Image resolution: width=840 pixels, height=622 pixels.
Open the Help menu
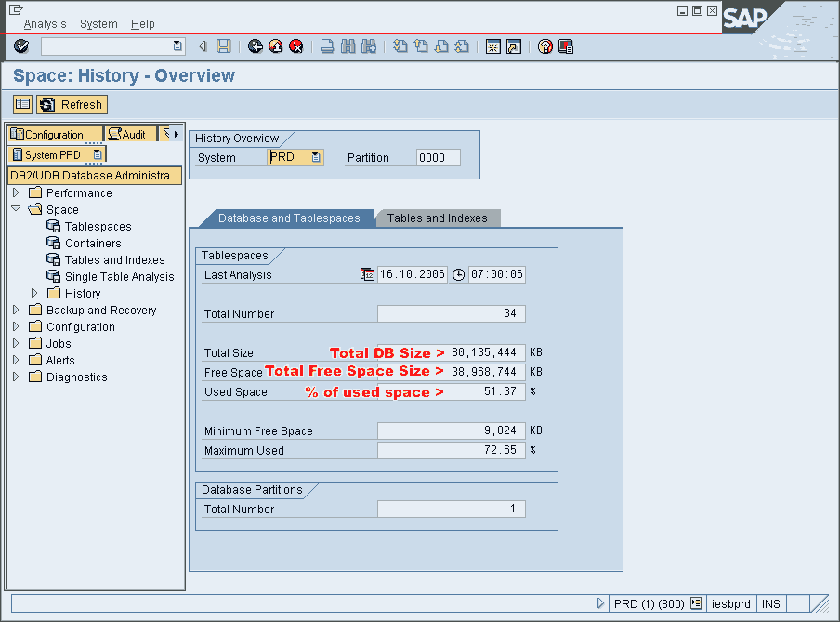click(142, 23)
